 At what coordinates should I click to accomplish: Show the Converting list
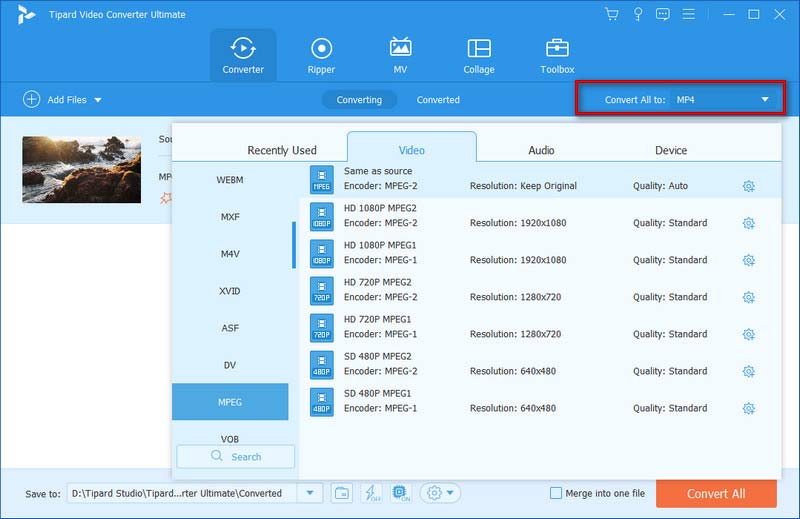tap(359, 100)
